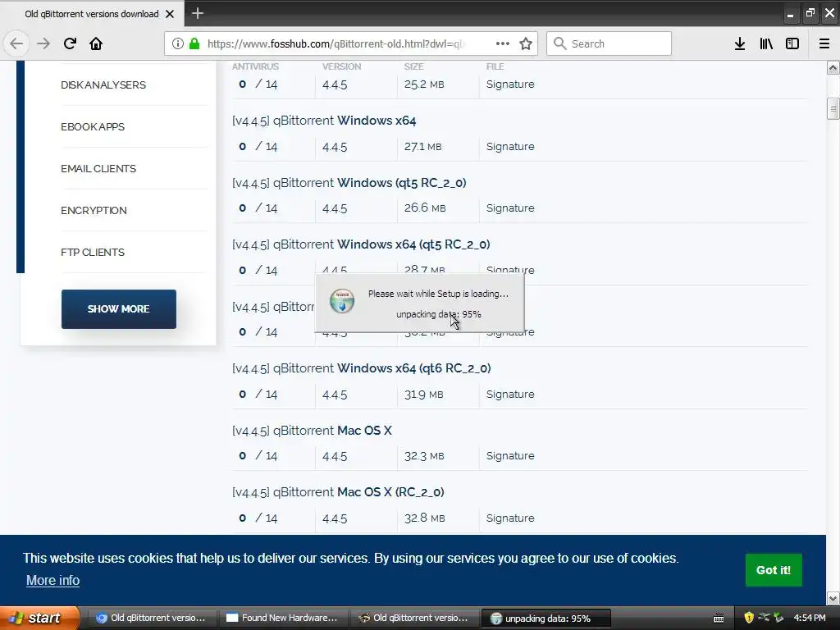Bookmark this page with the star
Viewport: 840px width, 630px height.
coord(526,43)
